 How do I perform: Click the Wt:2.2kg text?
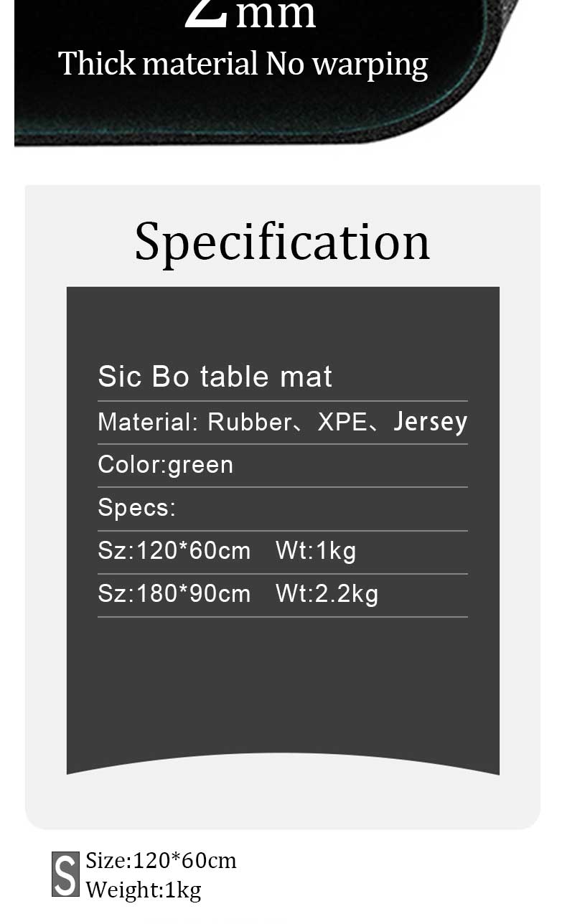pyautogui.click(x=327, y=594)
